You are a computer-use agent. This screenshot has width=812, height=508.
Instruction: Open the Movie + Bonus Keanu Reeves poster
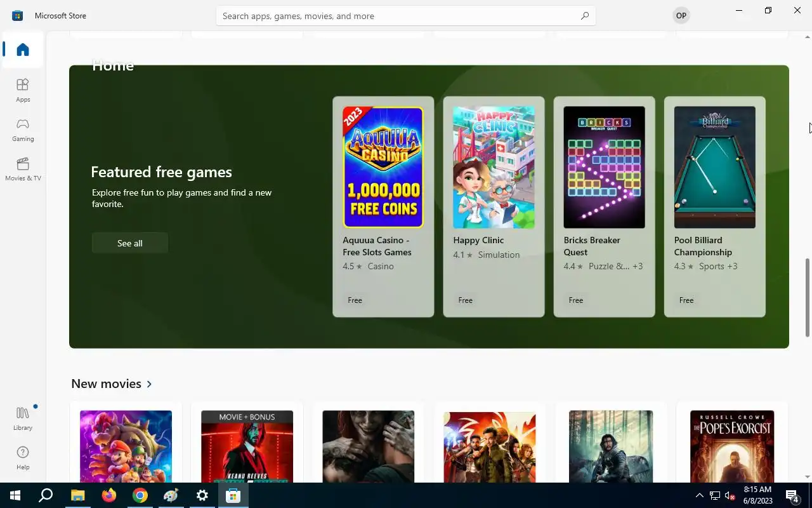(247, 446)
